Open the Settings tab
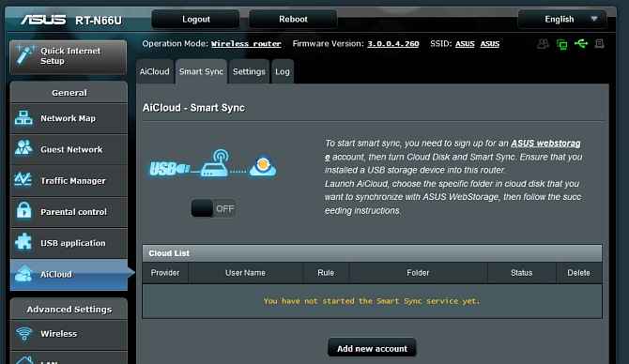Screen dimensions: 629x364 pos(249,71)
